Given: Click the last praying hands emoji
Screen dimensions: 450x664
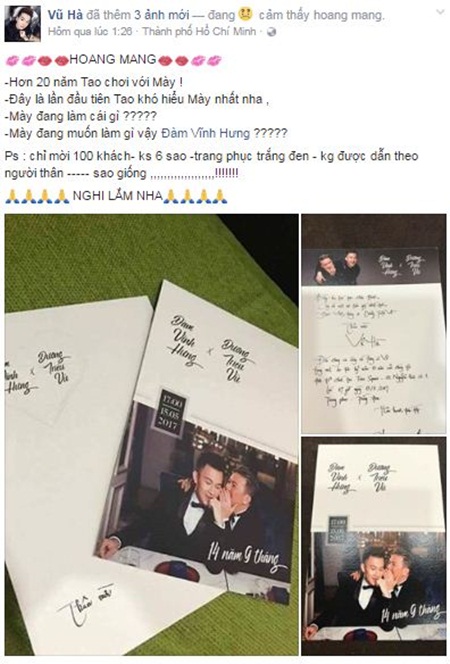Looking at the screenshot, I should (220, 196).
